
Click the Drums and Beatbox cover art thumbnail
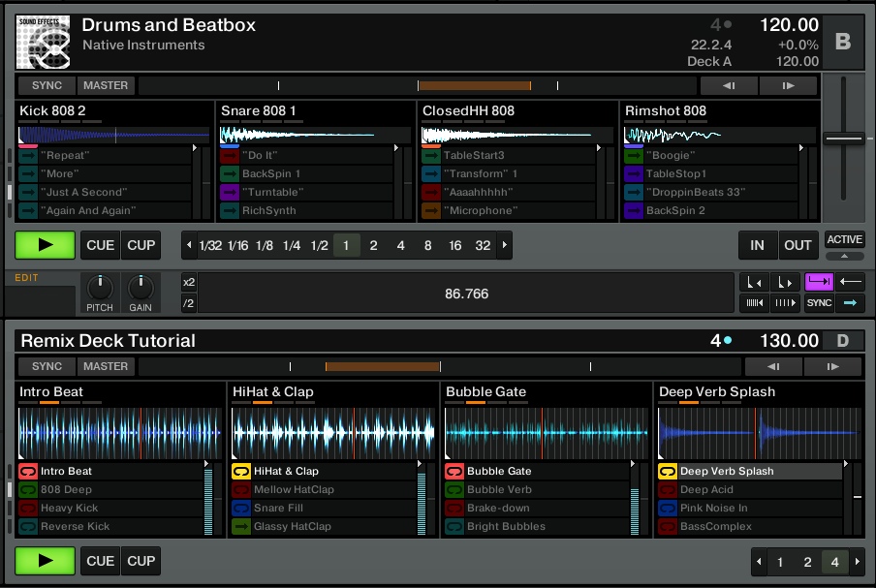pyautogui.click(x=43, y=42)
